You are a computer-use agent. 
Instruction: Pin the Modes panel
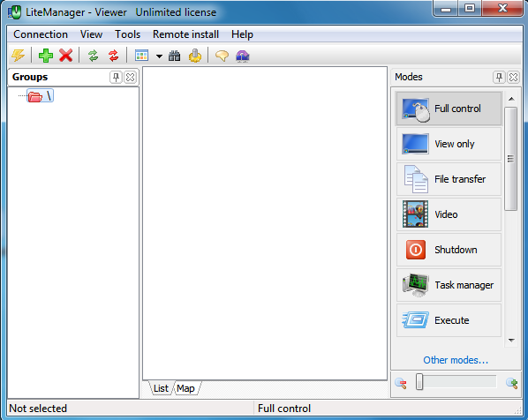coord(499,78)
